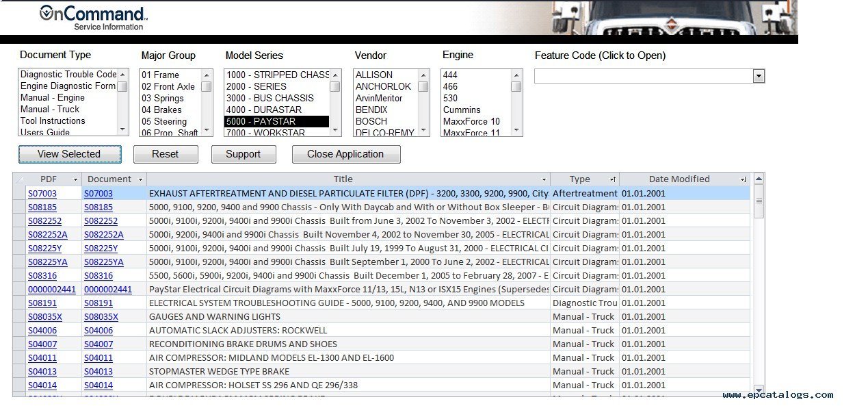Click title GAUGES AND WARNING LIGHTS
The height and width of the screenshot is (406, 868).
(215, 317)
